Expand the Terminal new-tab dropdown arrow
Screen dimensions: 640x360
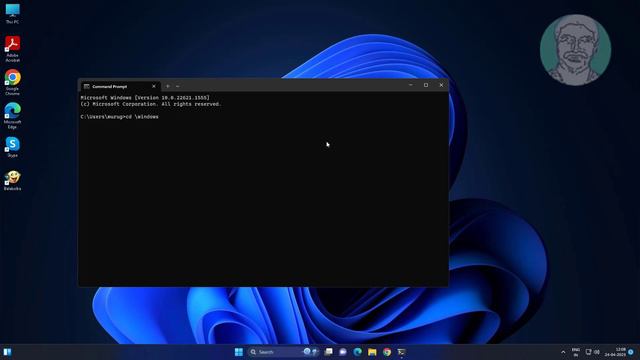coord(178,86)
